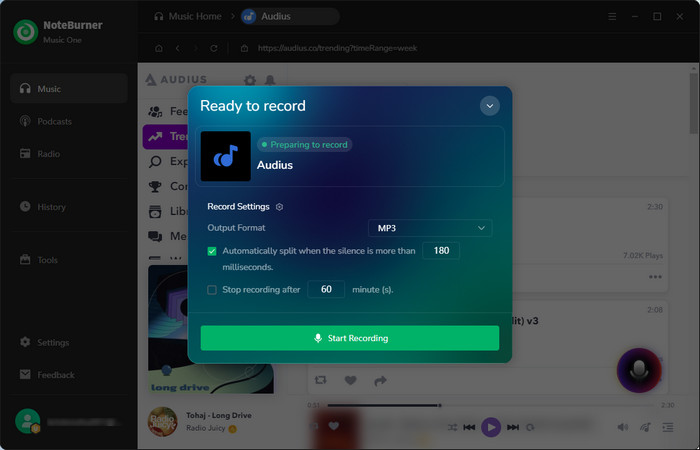Screen dimensions: 700x450
Task: Share the track with arrow icon
Action: point(380,380)
